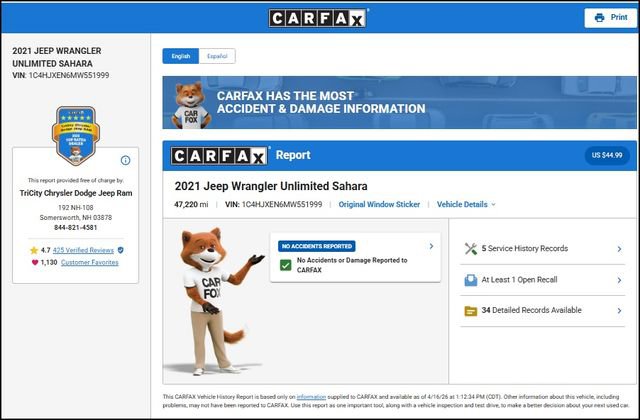Click 'No Accidents or Damage Reported to CARFAX' text
The image size is (640, 420).
click(x=352, y=265)
